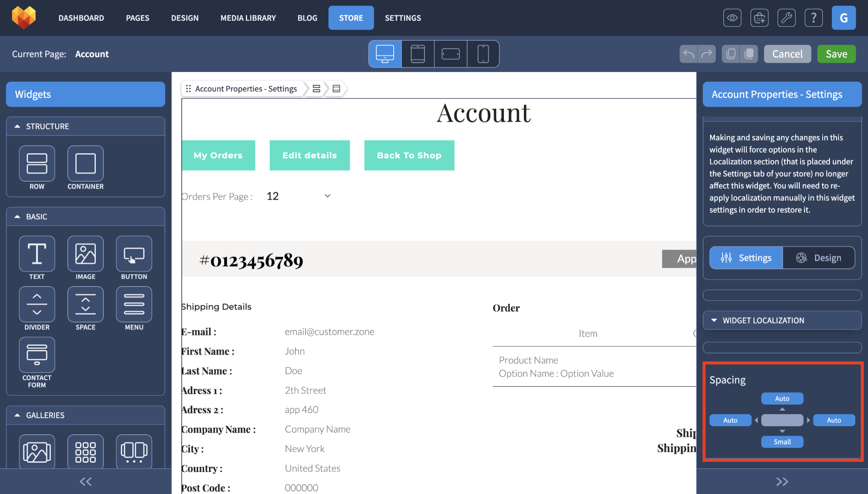
Task: Open the help question mark icon
Action: point(813,18)
